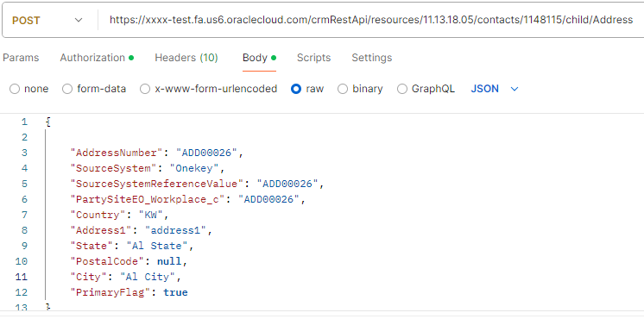This screenshot has width=644, height=319.
Task: Open the Authorization tab
Action: pos(97,58)
